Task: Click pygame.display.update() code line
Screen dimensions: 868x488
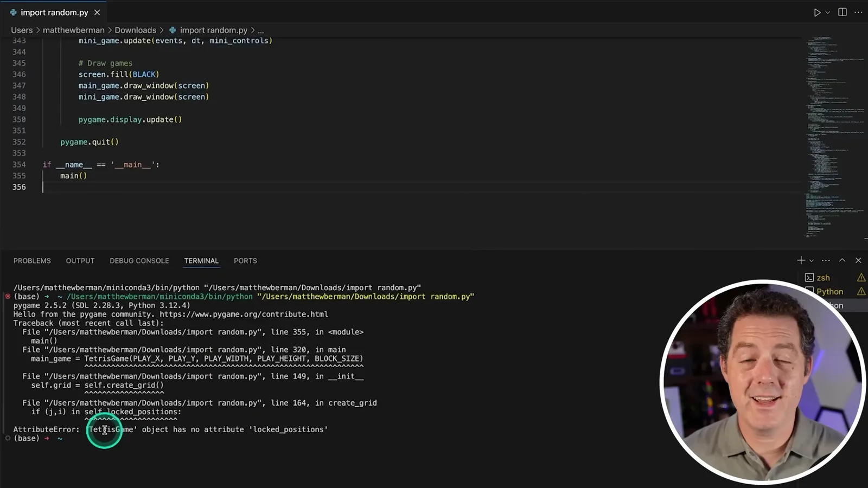Action: pyautogui.click(x=130, y=120)
